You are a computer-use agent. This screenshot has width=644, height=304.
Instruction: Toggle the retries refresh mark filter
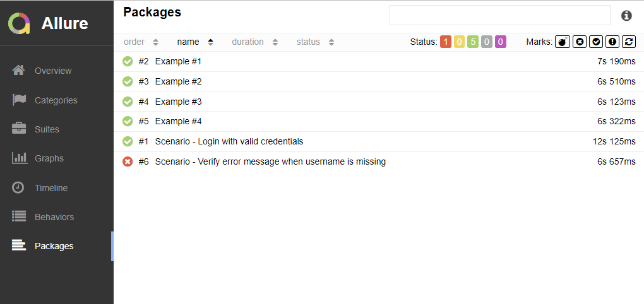pyautogui.click(x=628, y=42)
